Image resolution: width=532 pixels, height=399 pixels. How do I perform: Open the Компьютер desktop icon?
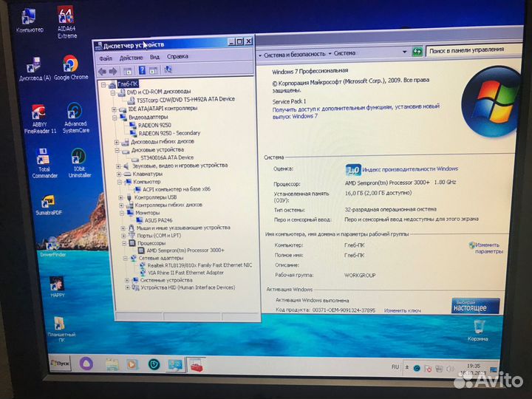(x=30, y=21)
